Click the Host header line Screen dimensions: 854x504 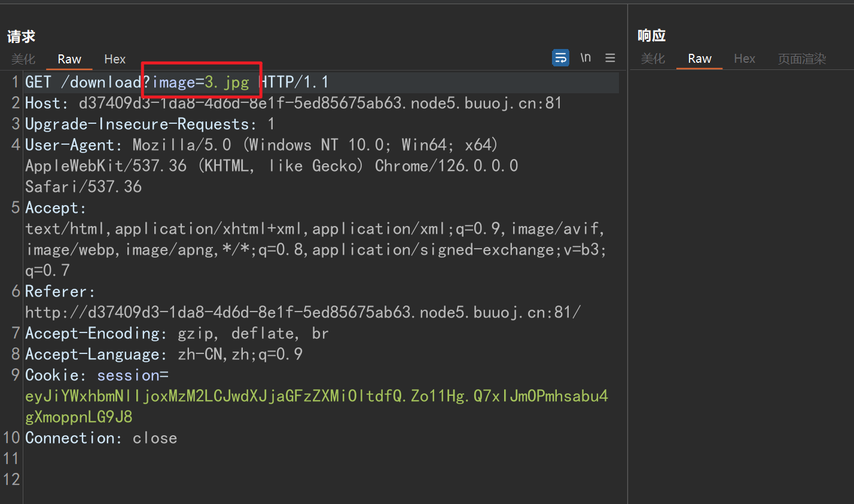pos(294,103)
